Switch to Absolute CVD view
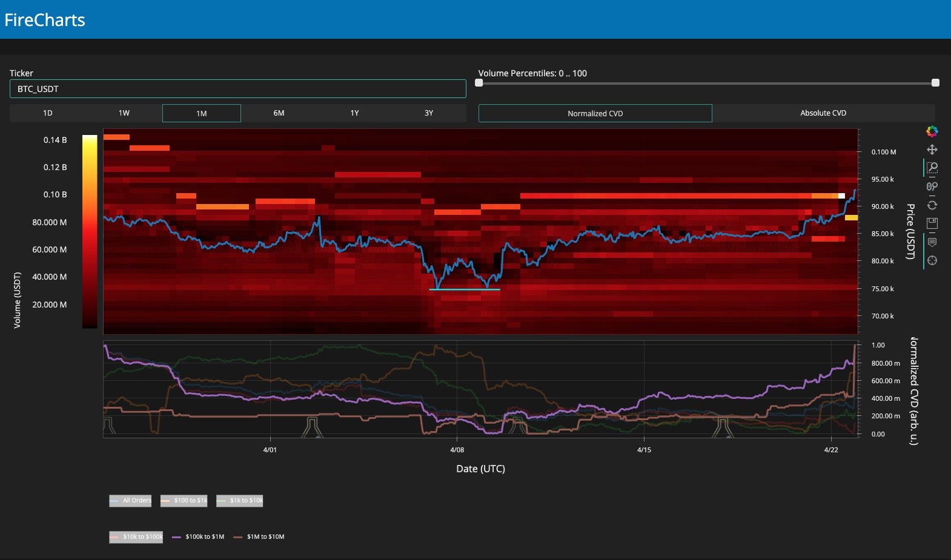Viewport: 951px width, 560px height. [823, 113]
